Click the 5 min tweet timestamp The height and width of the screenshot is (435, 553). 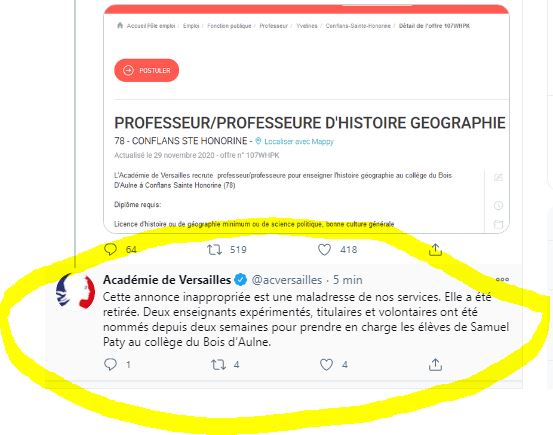(347, 280)
